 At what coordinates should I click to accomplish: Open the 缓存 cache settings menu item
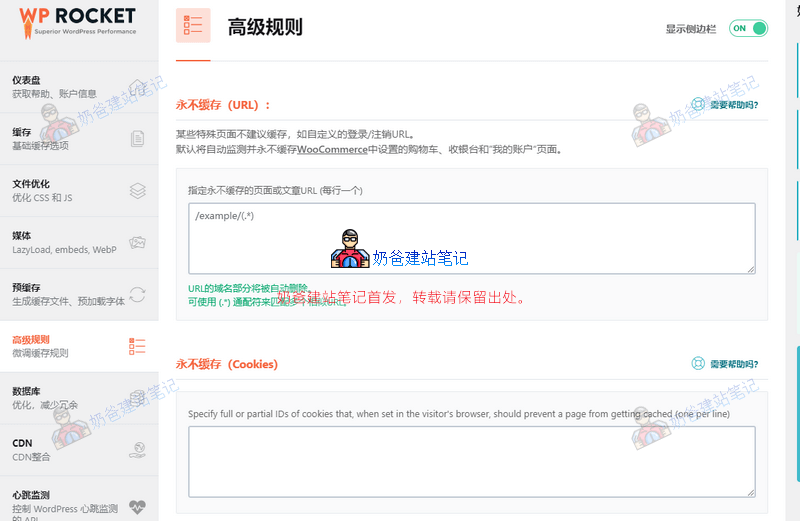coord(79,139)
